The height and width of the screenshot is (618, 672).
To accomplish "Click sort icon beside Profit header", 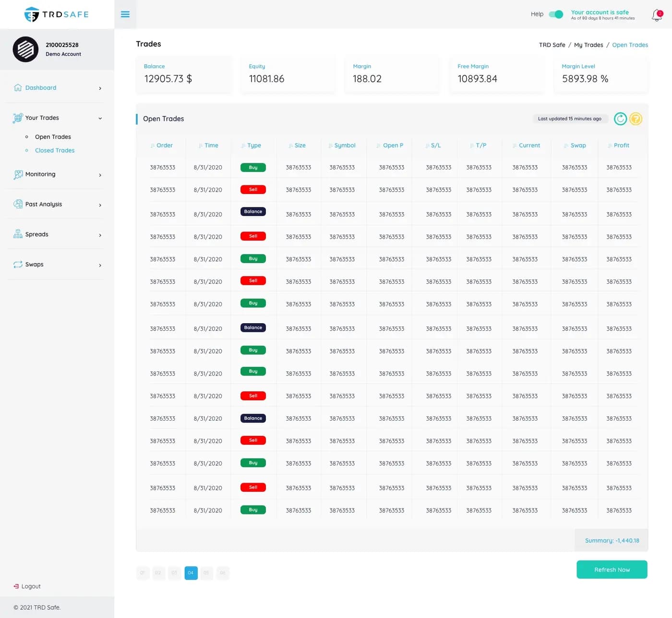I will pos(610,145).
